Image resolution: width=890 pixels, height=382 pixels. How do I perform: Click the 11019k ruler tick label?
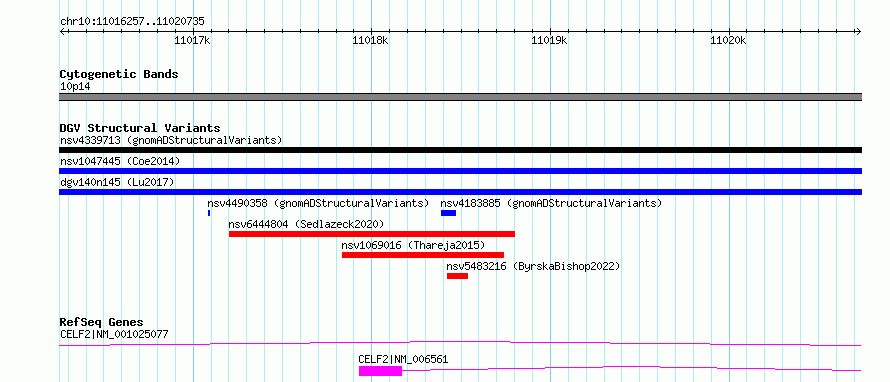[549, 40]
